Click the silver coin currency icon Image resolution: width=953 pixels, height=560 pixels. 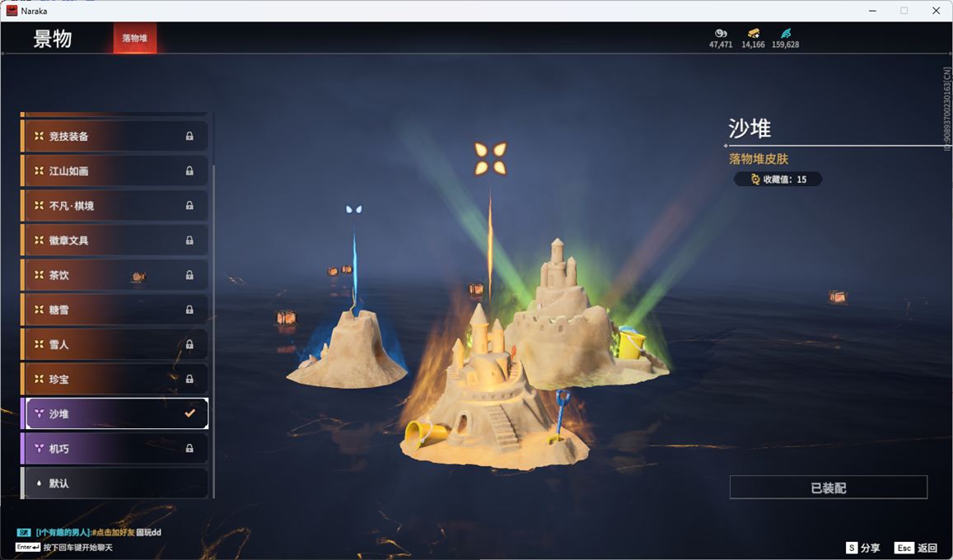tap(721, 33)
